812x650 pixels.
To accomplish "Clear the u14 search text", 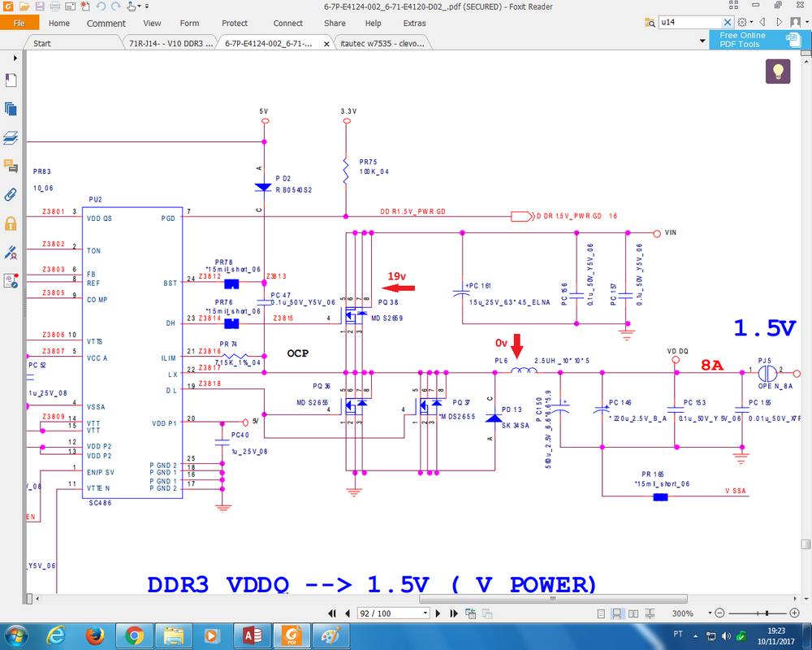I will 728,23.
